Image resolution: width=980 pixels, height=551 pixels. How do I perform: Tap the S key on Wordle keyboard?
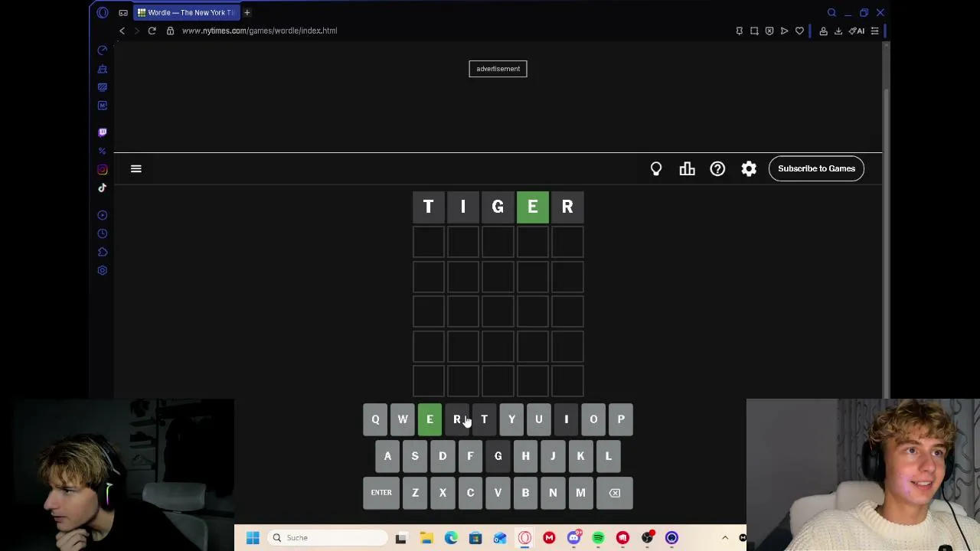(x=415, y=456)
